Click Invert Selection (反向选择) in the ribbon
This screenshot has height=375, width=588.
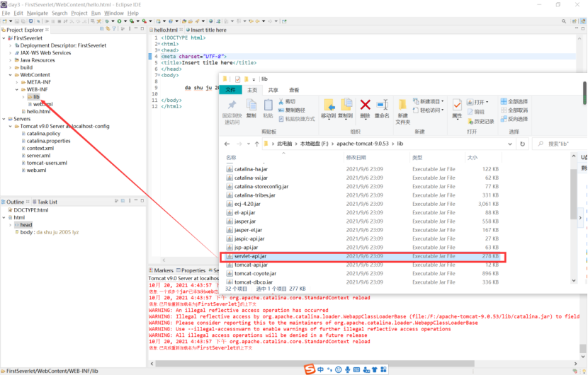point(514,119)
